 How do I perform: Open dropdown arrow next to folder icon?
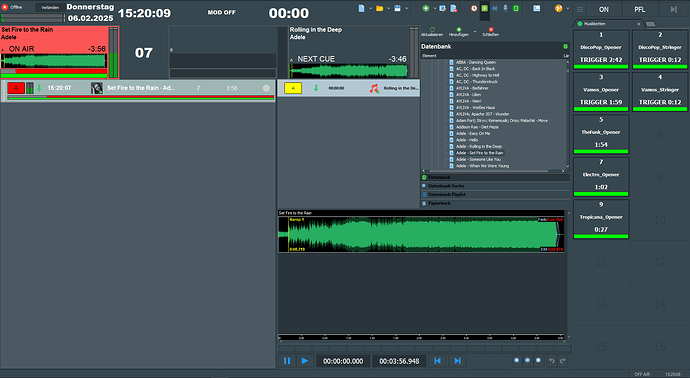388,8
